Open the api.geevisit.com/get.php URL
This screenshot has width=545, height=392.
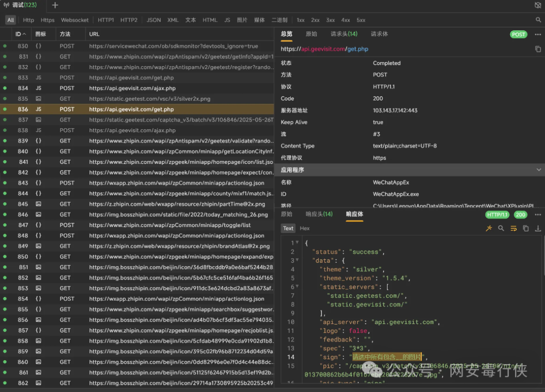click(324, 49)
